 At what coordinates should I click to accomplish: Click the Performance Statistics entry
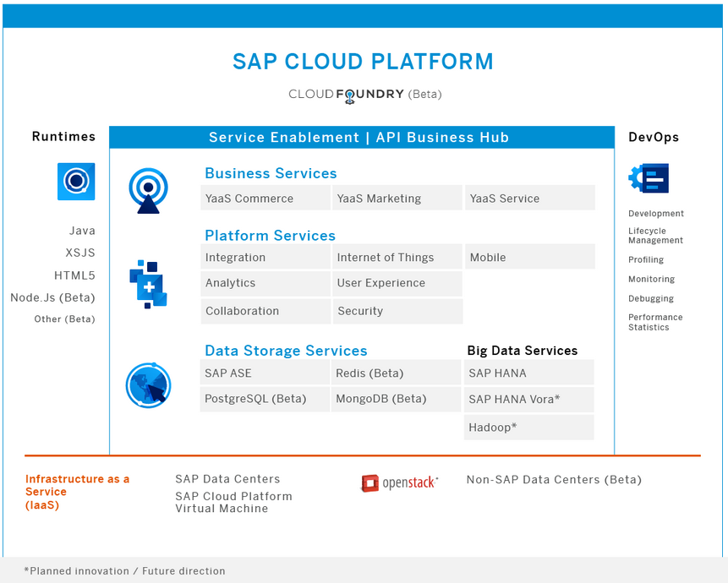coord(655,323)
